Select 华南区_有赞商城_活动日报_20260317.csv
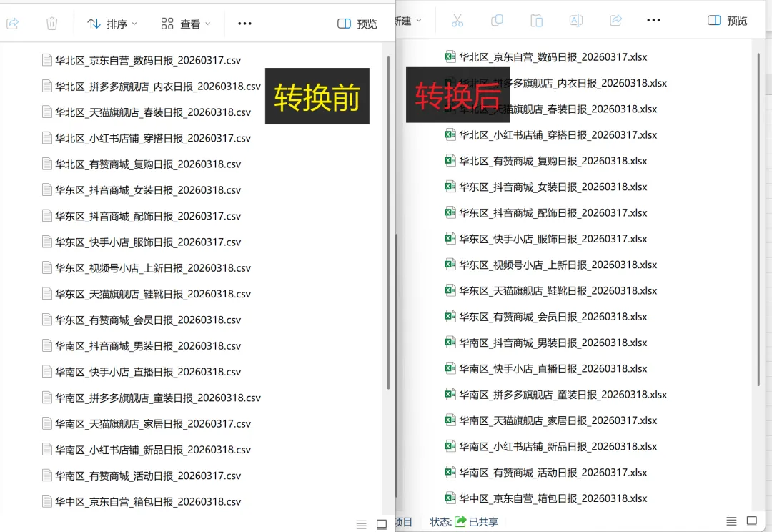 (x=142, y=476)
